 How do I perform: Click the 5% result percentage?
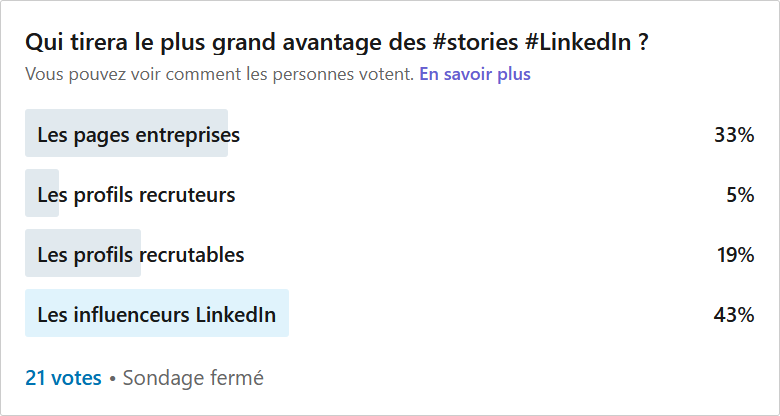click(740, 195)
